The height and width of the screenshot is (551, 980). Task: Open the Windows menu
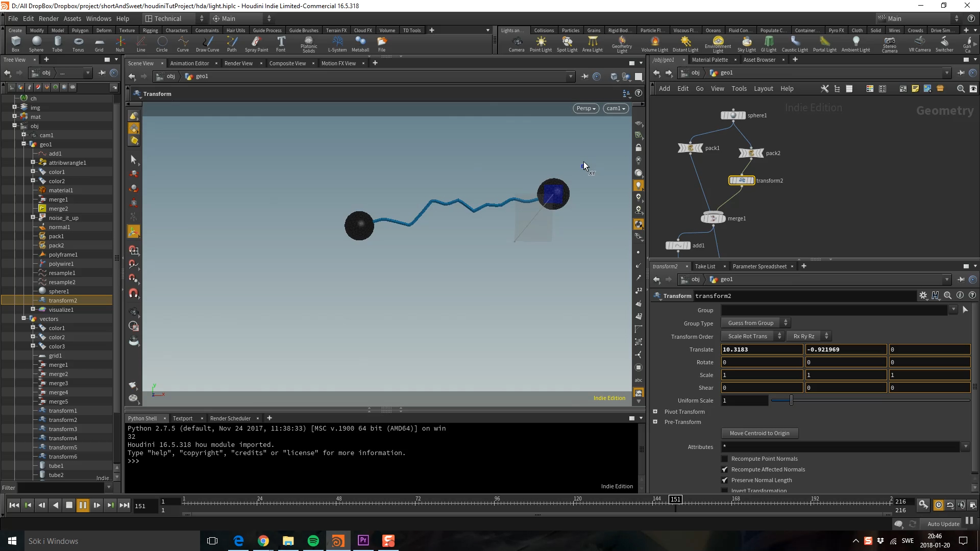99,18
